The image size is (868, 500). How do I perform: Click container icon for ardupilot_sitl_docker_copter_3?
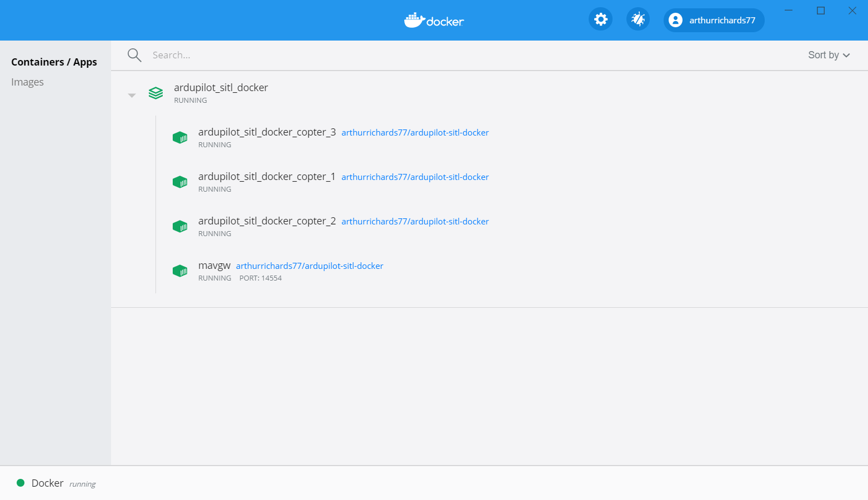click(x=180, y=138)
